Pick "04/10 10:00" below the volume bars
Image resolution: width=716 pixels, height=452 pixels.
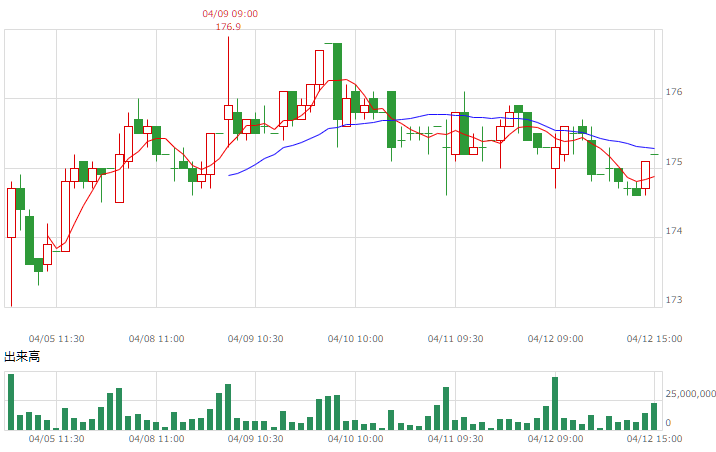click(x=355, y=439)
